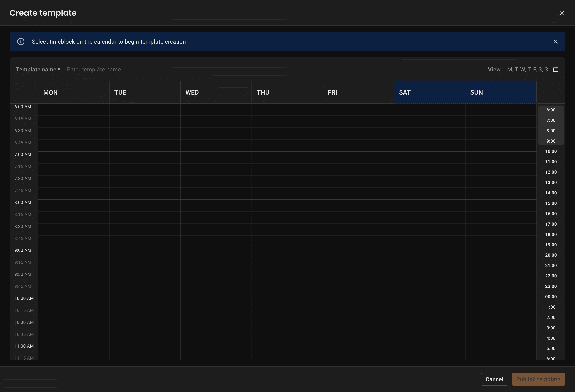Click the info icon in banner
This screenshot has width=575, height=392.
click(21, 42)
